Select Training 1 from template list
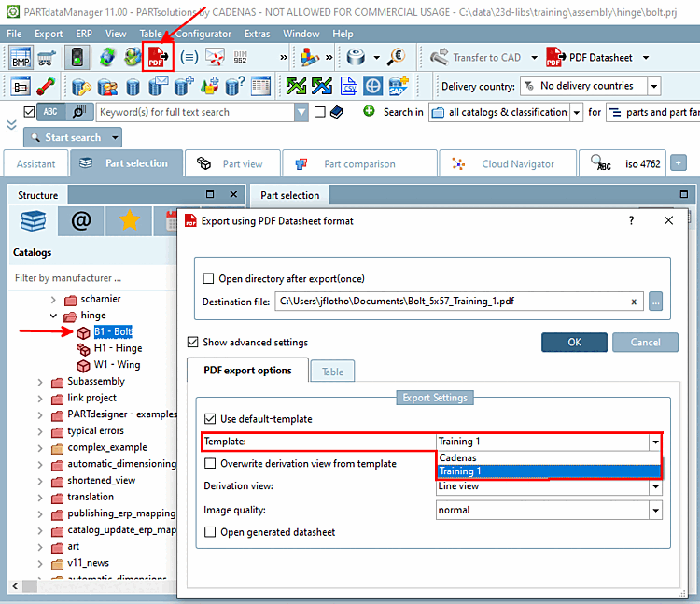 [x=548, y=471]
